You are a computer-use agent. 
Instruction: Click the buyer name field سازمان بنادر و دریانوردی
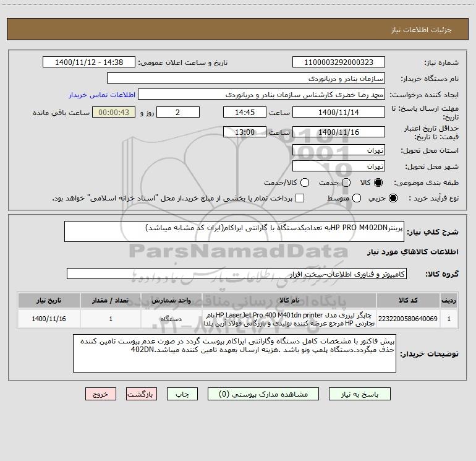(x=246, y=79)
